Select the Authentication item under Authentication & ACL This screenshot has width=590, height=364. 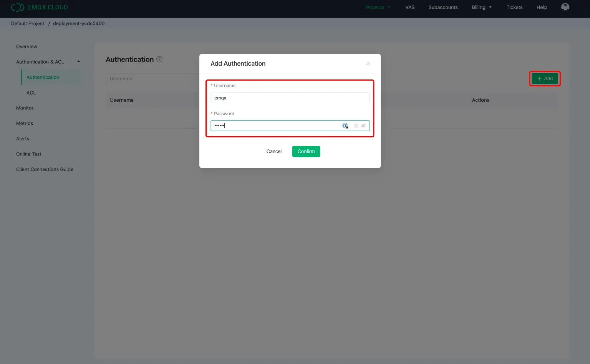tap(43, 77)
